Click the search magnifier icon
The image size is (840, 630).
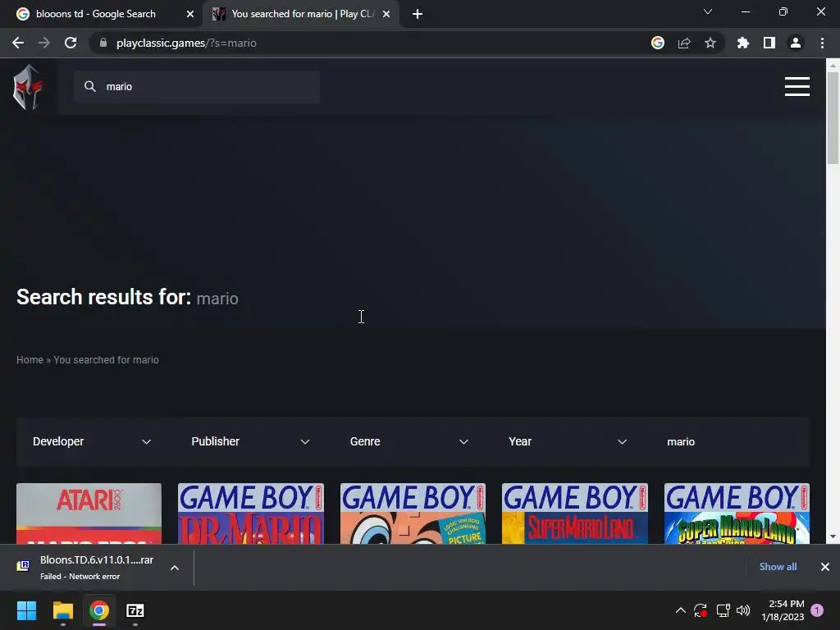(90, 86)
